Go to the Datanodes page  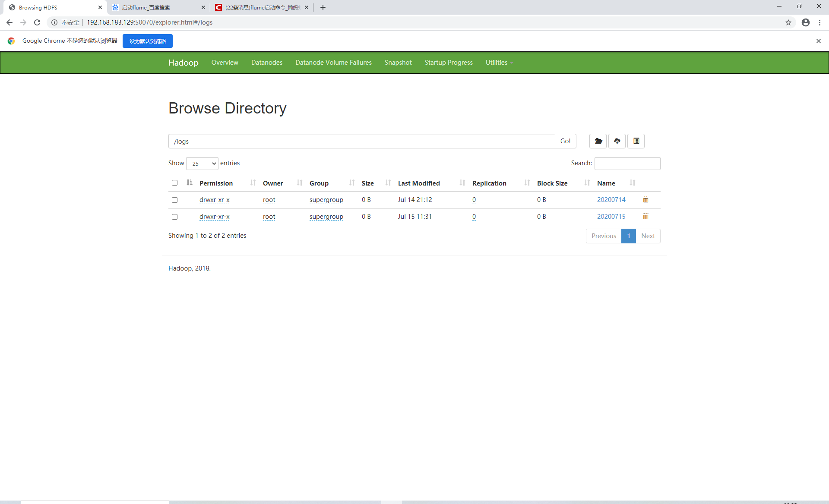point(266,63)
